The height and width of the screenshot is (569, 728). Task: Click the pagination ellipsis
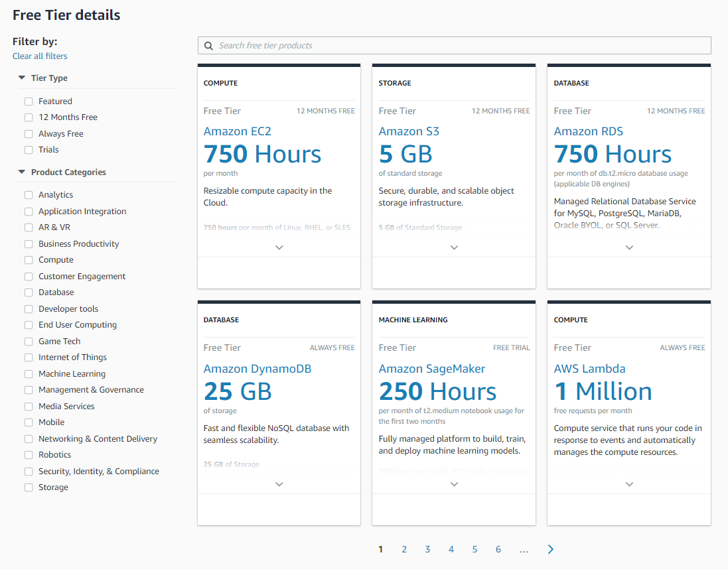524,550
